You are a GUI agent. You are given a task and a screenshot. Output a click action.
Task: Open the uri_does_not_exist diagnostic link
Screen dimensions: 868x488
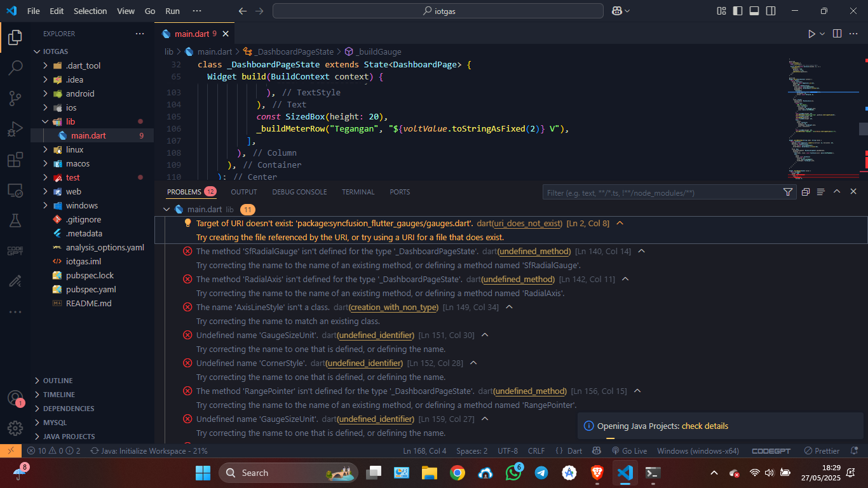coord(528,223)
